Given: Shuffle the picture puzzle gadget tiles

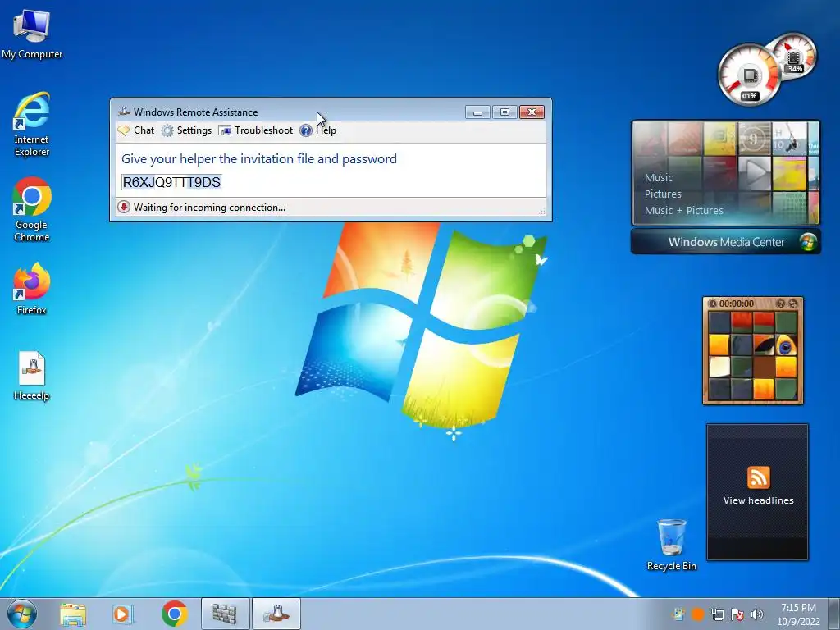Looking at the screenshot, I should pos(793,304).
